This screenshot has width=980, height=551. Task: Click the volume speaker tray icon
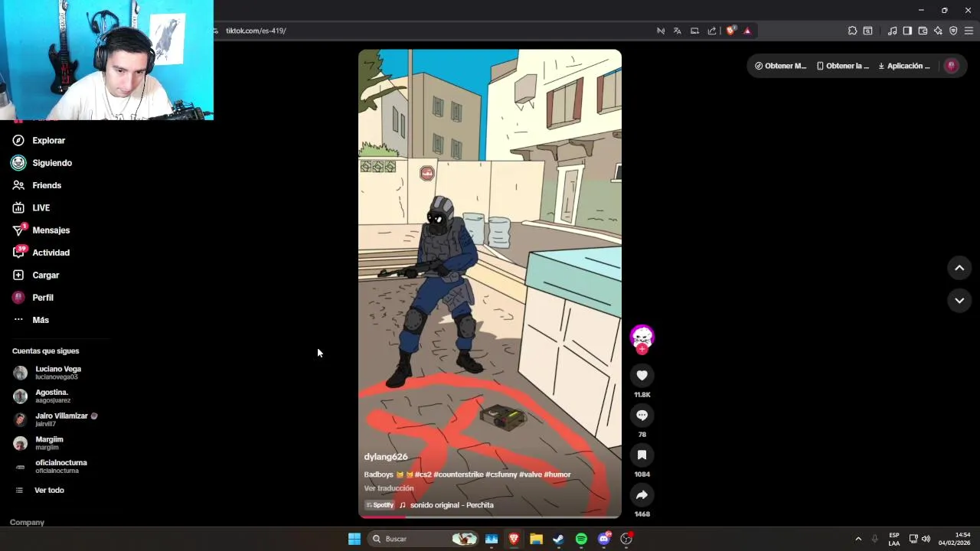926,539
